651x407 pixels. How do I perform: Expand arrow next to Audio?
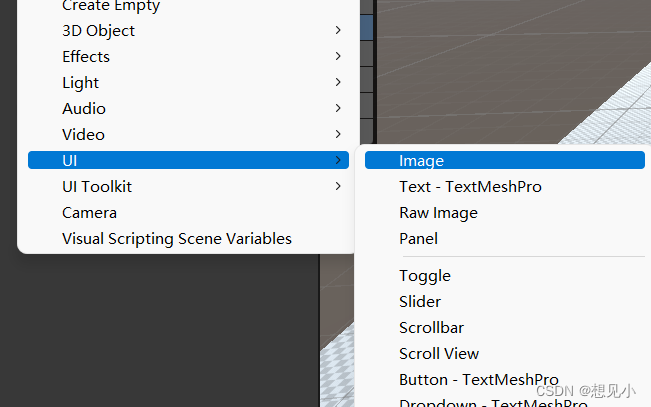point(338,108)
